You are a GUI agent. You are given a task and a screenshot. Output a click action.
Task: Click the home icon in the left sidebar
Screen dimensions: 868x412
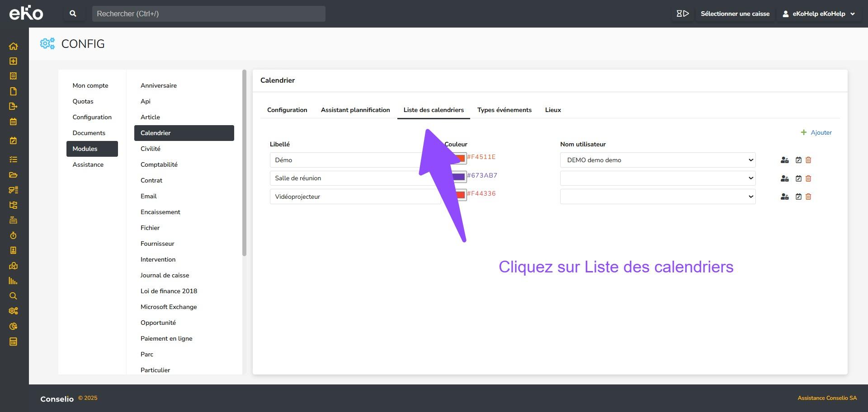coord(13,46)
